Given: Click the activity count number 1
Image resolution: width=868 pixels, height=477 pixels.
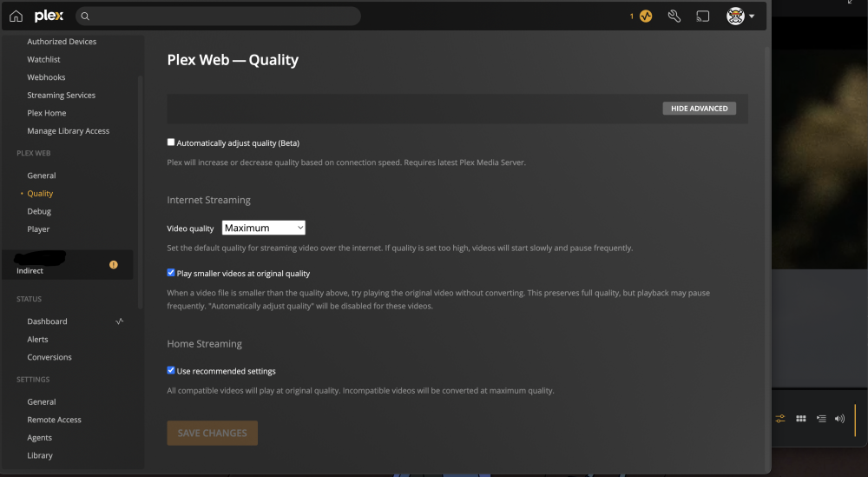Looking at the screenshot, I should pos(632,16).
